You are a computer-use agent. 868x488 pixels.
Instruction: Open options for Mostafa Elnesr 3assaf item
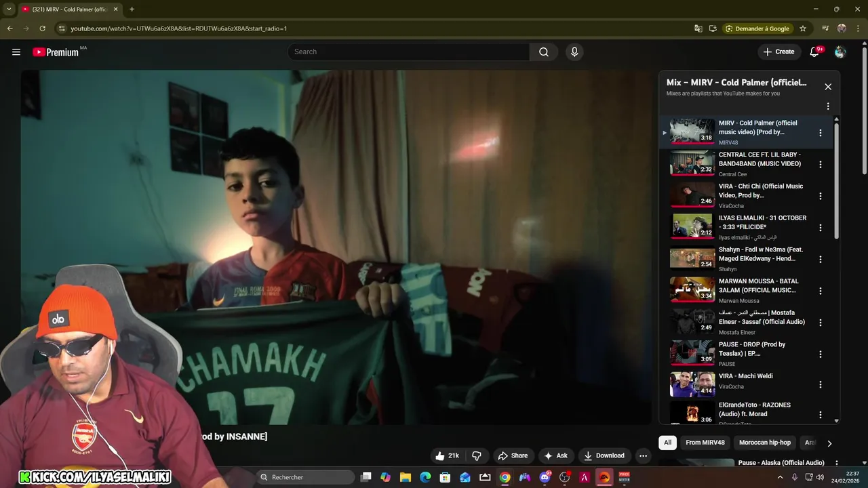click(821, 323)
